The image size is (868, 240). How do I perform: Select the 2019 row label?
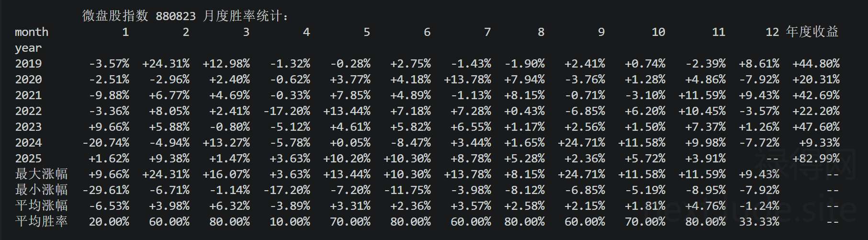(28, 64)
